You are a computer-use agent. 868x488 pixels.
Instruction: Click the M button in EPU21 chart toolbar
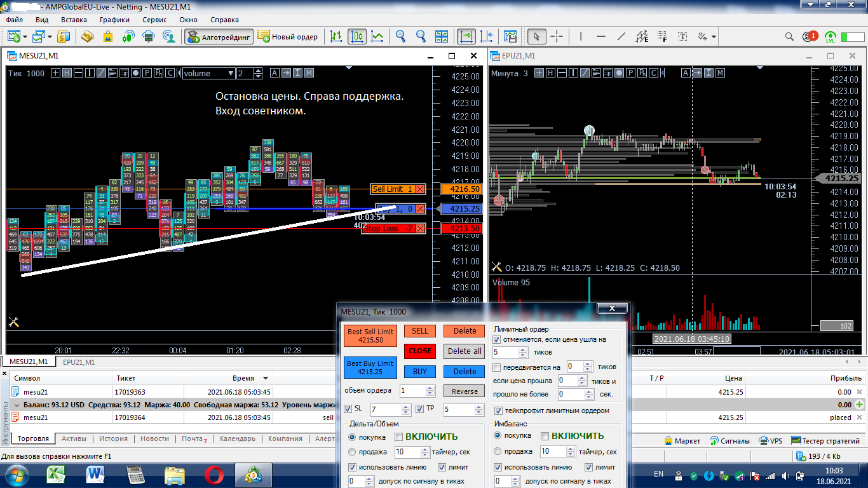click(720, 73)
